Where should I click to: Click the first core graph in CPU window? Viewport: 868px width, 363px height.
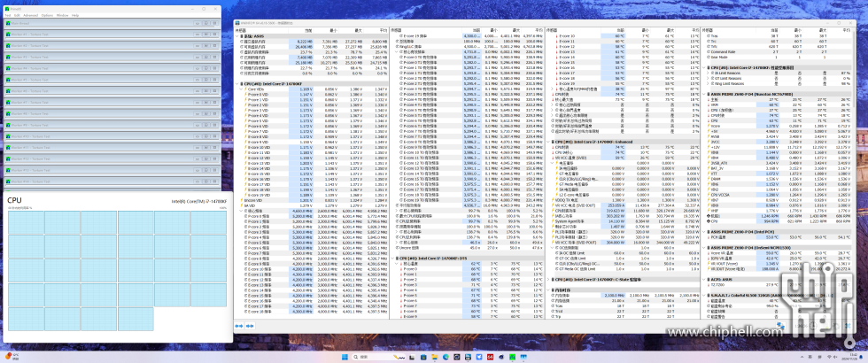pos(25,222)
